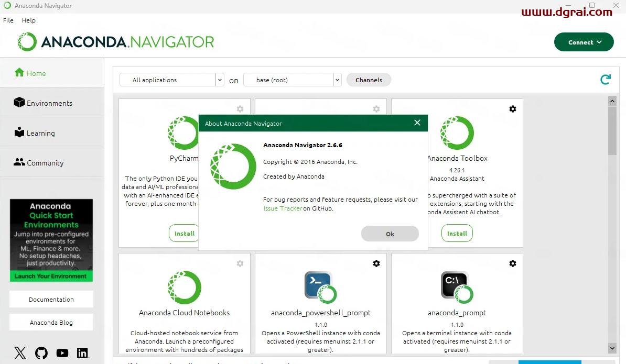The image size is (626, 364).
Task: Click the 'Anaconda Cloud Notebooks' title text
Action: 184,313
